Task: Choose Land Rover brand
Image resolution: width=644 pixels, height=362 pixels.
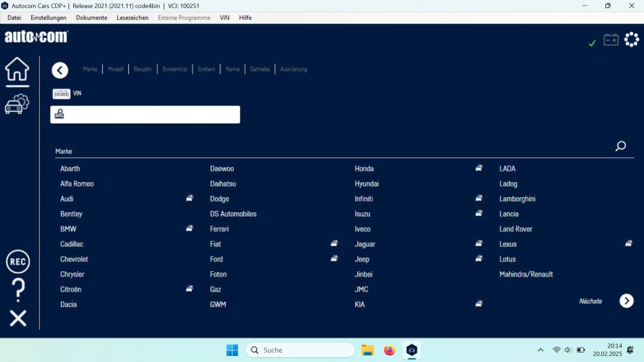Action: [515, 229]
